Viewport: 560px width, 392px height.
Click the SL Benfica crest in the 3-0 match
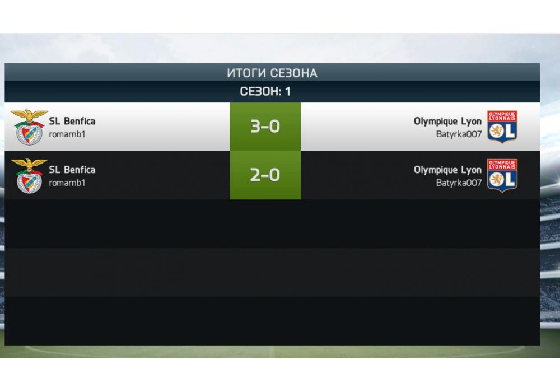point(29,127)
